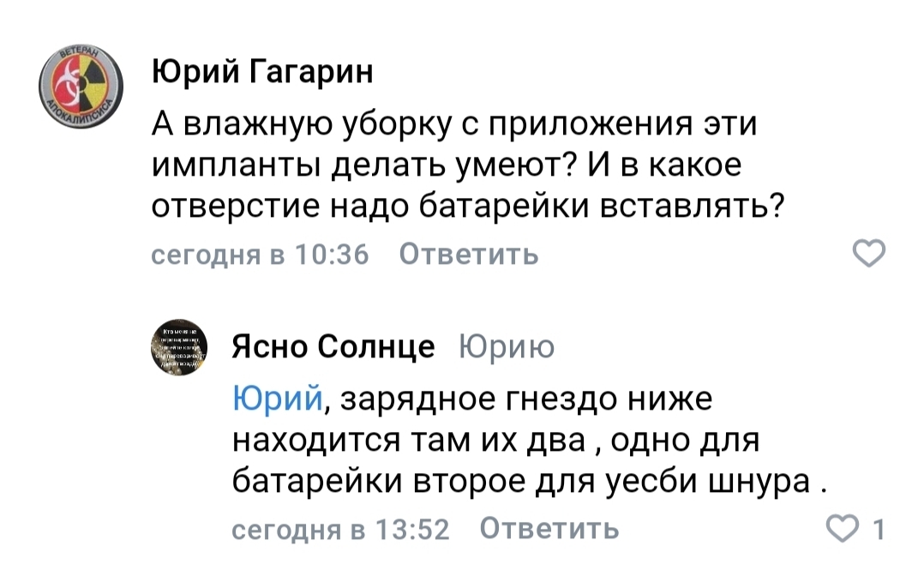Click the text 'зарядное гнездо ниже'

pyautogui.click(x=523, y=399)
